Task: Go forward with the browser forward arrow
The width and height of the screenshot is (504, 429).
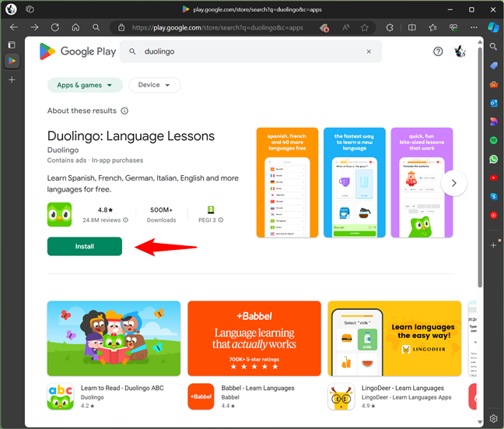Action: click(x=34, y=27)
